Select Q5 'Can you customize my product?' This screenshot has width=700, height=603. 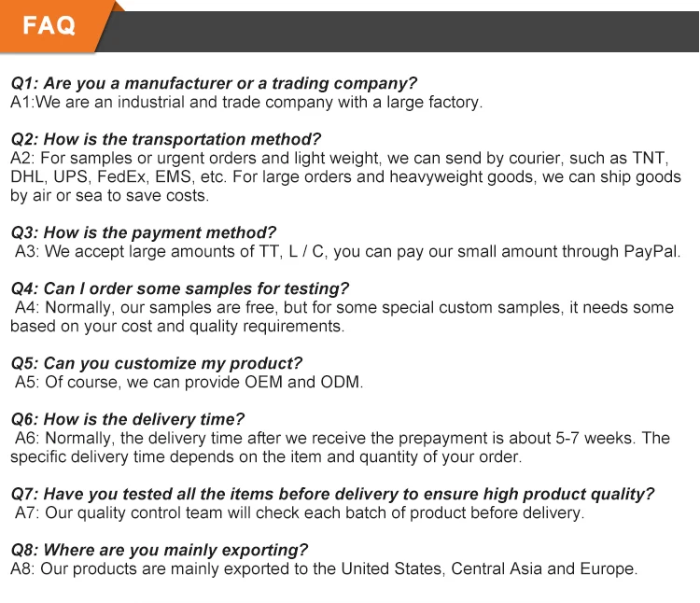click(x=156, y=364)
